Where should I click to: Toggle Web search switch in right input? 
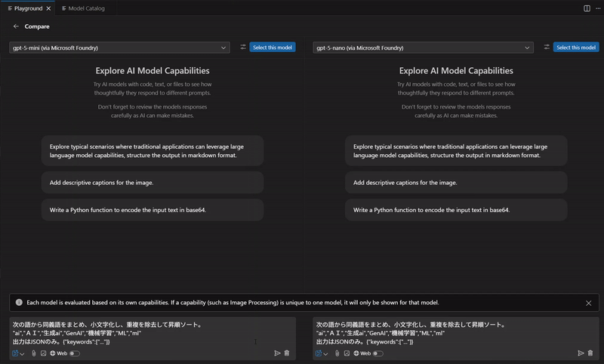click(x=378, y=353)
